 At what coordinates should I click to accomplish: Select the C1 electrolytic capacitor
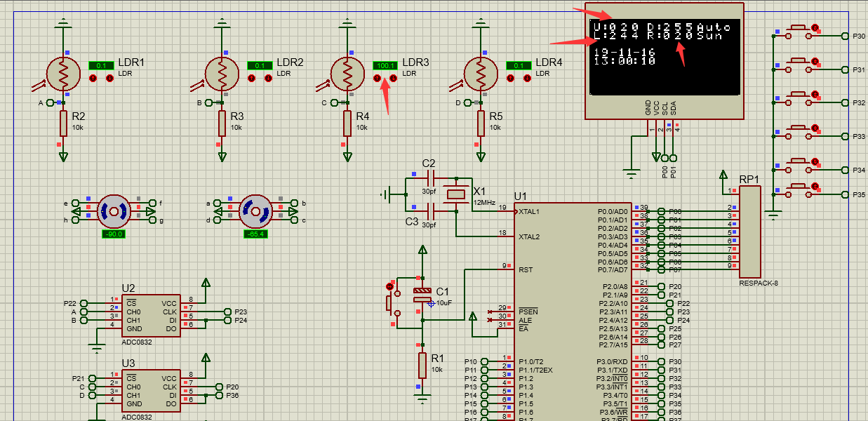click(x=422, y=295)
